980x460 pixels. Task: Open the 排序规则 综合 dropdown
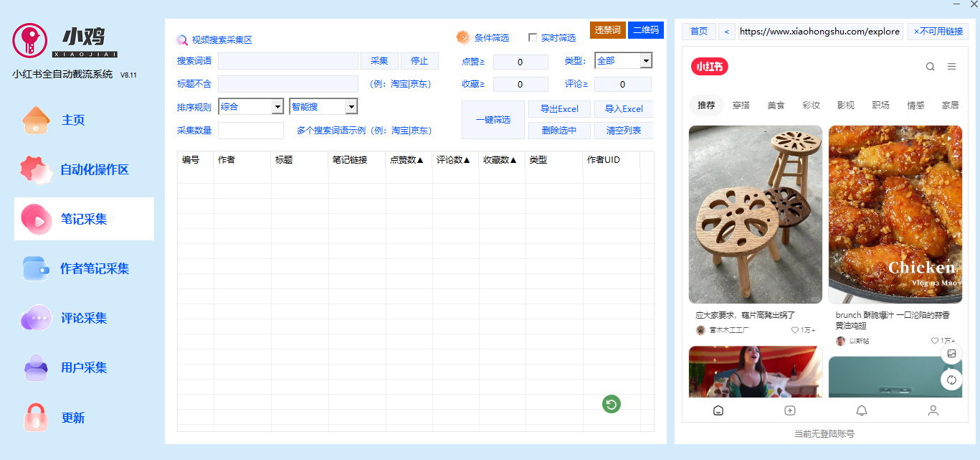(x=251, y=105)
